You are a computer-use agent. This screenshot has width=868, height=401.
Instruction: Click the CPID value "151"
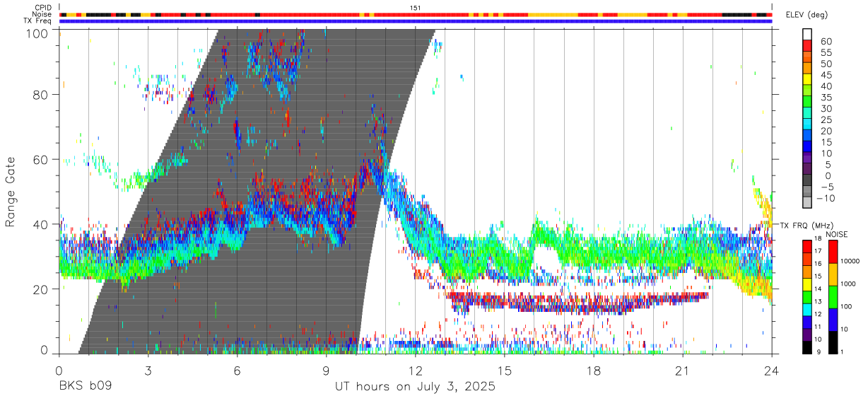pyautogui.click(x=416, y=7)
